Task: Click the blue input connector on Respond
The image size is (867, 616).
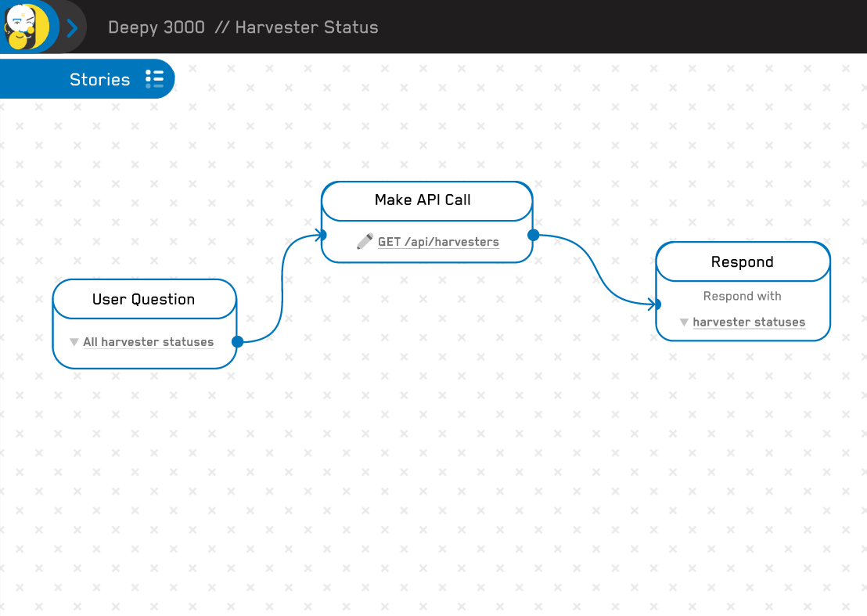Action: 656,304
